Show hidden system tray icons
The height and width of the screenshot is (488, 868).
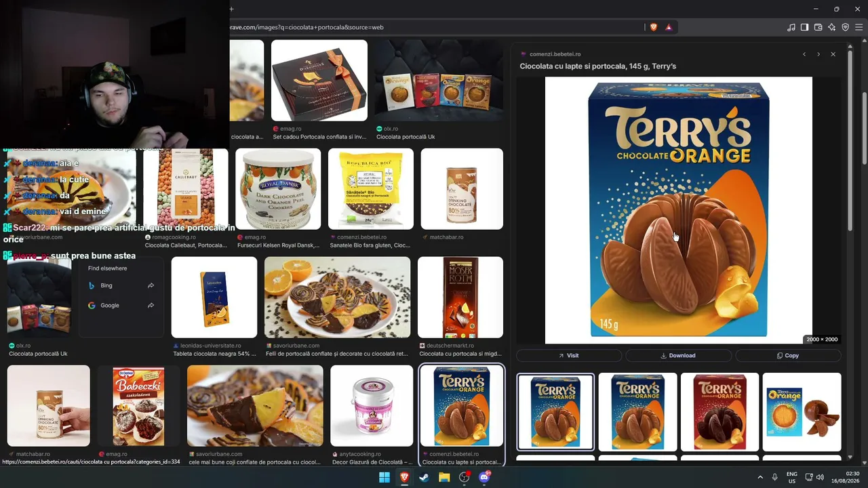[760, 477]
